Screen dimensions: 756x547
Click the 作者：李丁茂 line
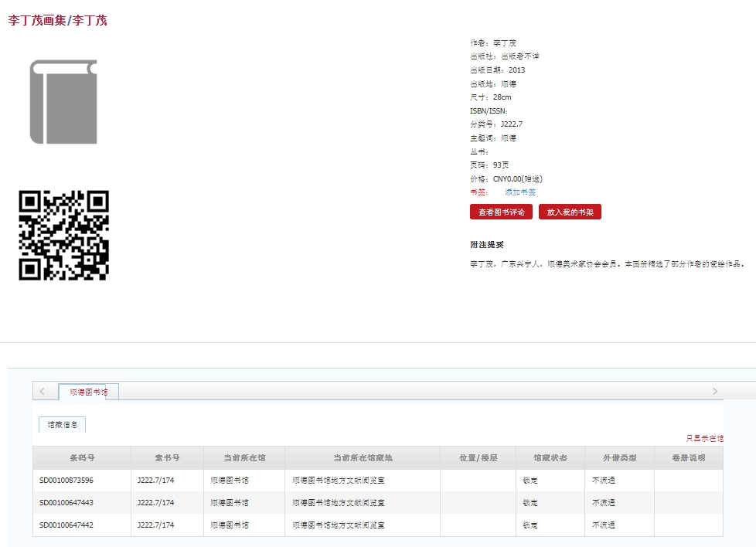tap(493, 43)
